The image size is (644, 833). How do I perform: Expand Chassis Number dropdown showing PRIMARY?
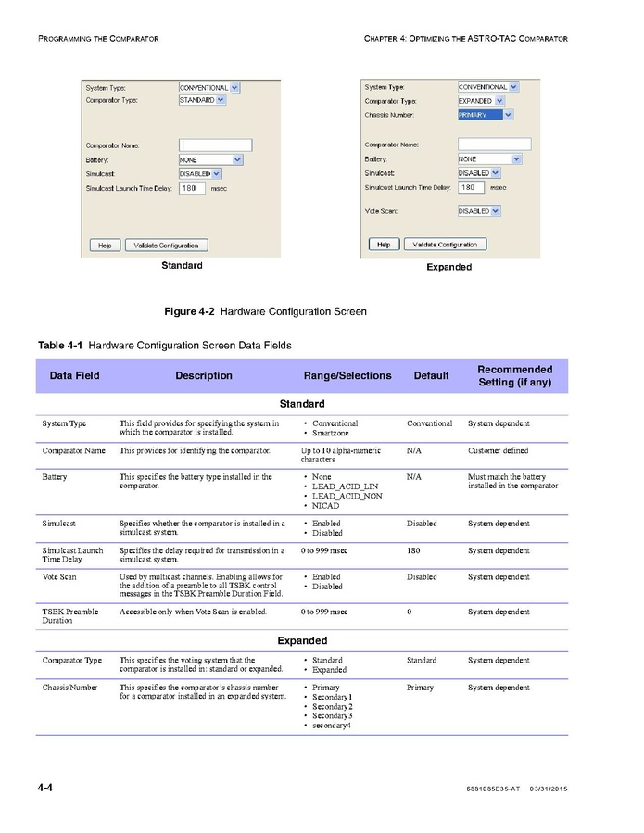click(x=508, y=115)
